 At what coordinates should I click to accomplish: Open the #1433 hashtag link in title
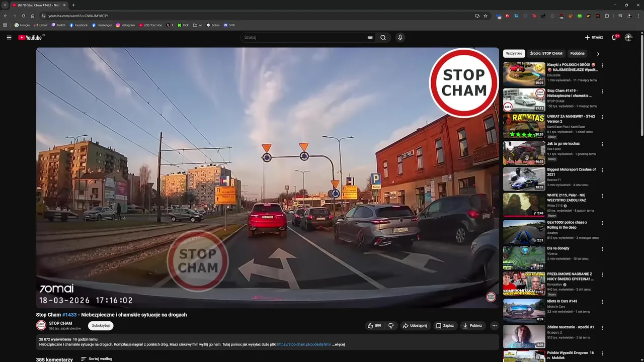click(69, 315)
